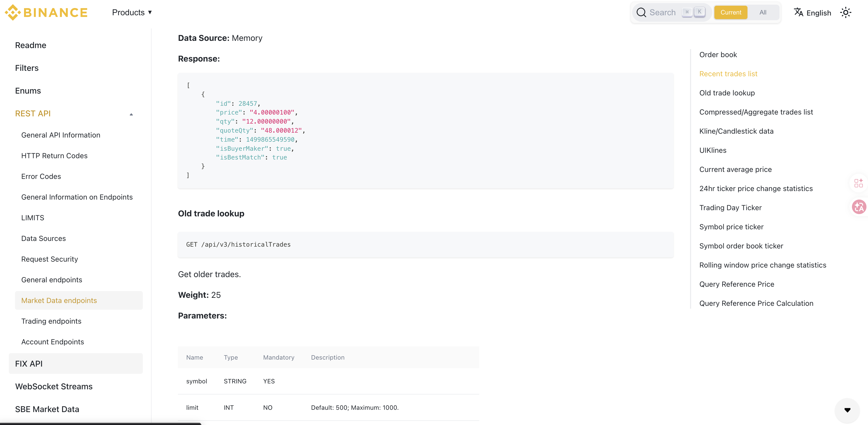Image resolution: width=868 pixels, height=425 pixels.
Task: Click the pink translate floating button
Action: click(859, 207)
